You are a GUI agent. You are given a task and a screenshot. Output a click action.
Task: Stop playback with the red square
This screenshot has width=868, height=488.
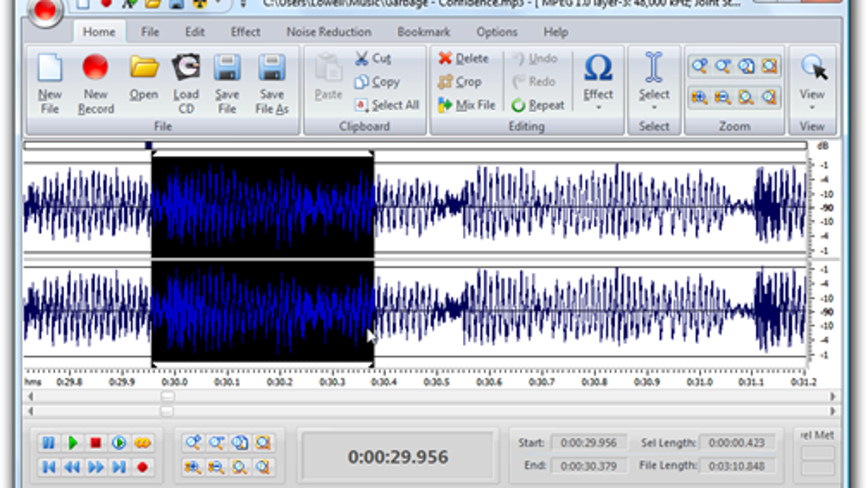pyautogui.click(x=95, y=443)
